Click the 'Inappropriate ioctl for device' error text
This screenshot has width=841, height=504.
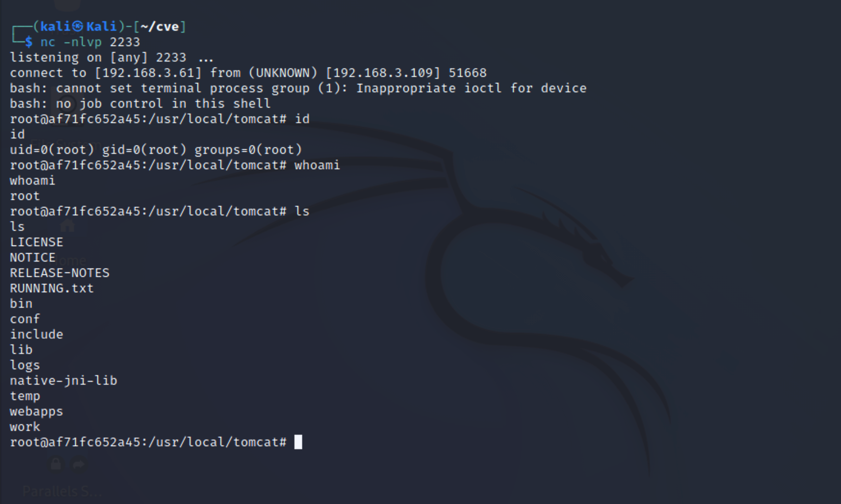pos(471,88)
